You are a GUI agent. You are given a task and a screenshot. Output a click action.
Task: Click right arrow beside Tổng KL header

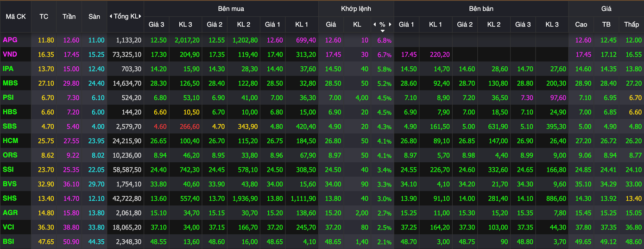[140, 16]
